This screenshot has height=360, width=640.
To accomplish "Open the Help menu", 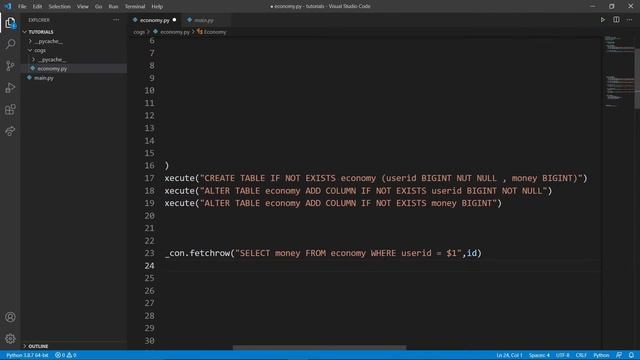I will coord(157,7).
